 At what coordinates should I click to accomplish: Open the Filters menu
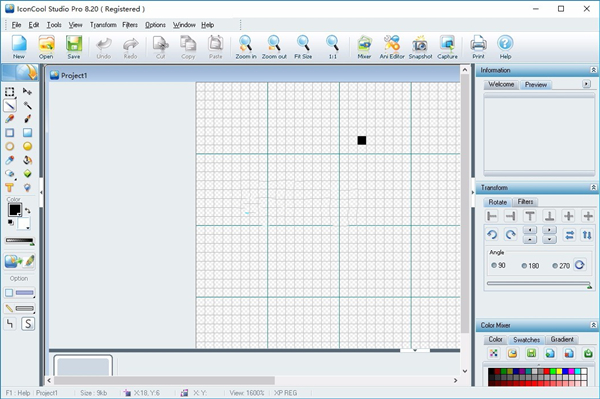(130, 25)
